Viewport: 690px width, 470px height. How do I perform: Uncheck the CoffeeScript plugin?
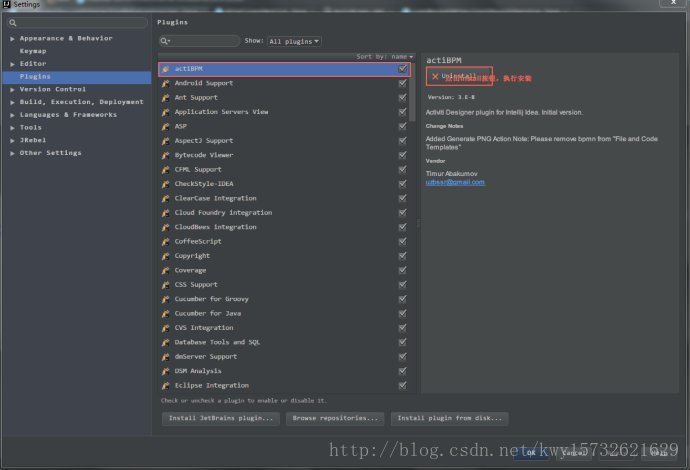click(x=402, y=242)
